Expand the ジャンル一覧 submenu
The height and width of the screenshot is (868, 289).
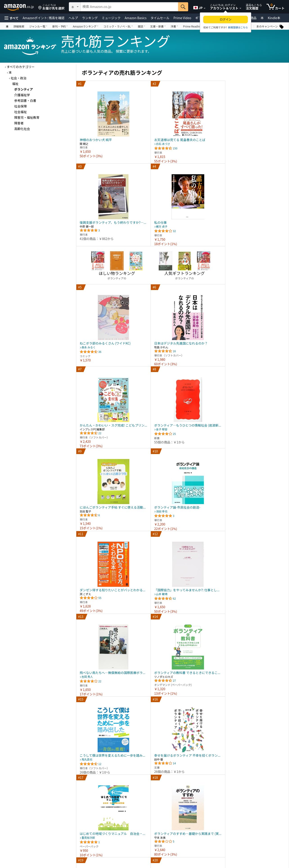[38, 26]
